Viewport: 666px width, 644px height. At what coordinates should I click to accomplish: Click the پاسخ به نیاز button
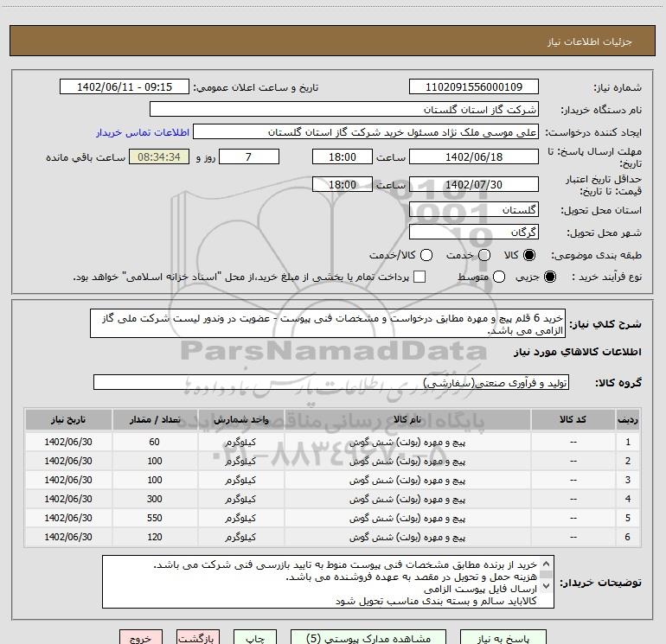503,638
